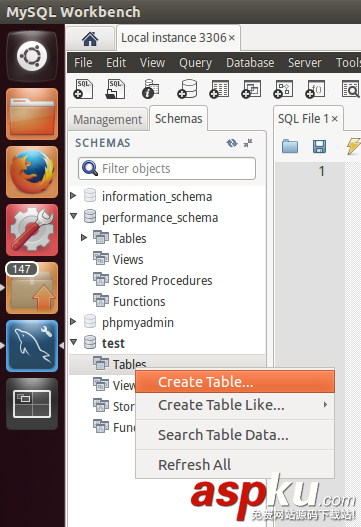Collapse the performance_schema schema
The image size is (361, 527).
[x=74, y=216]
